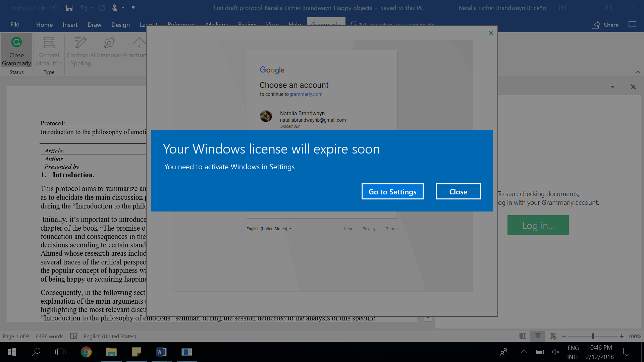
Task: Open zoom dialog via 100% label
Action: 634,336
